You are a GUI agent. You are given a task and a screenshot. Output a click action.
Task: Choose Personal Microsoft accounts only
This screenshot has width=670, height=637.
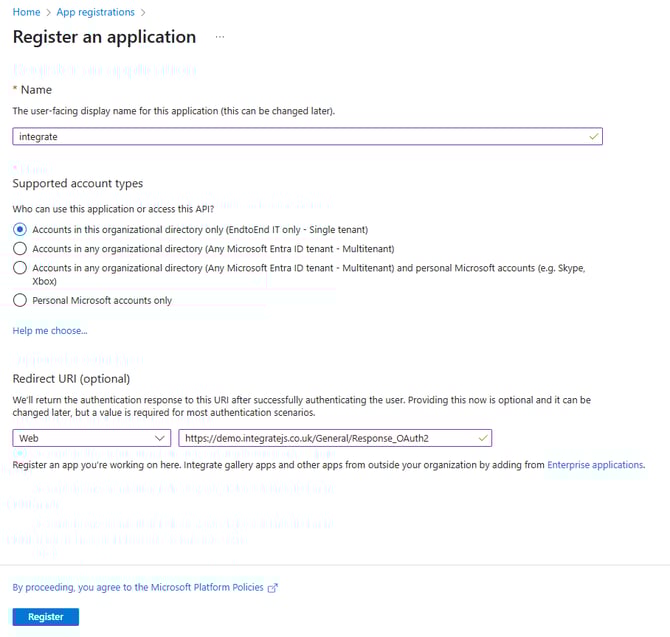[x=20, y=300]
